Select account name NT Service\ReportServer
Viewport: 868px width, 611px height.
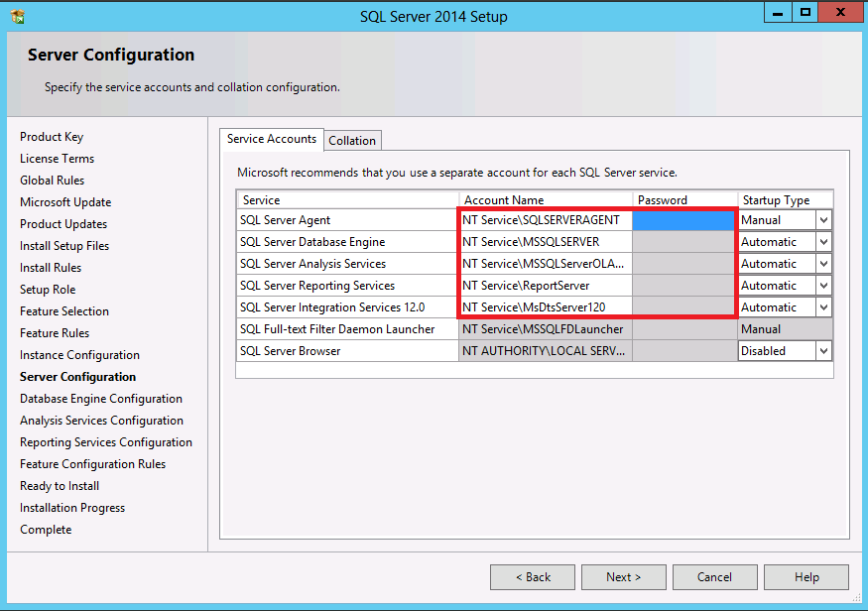pos(546,286)
